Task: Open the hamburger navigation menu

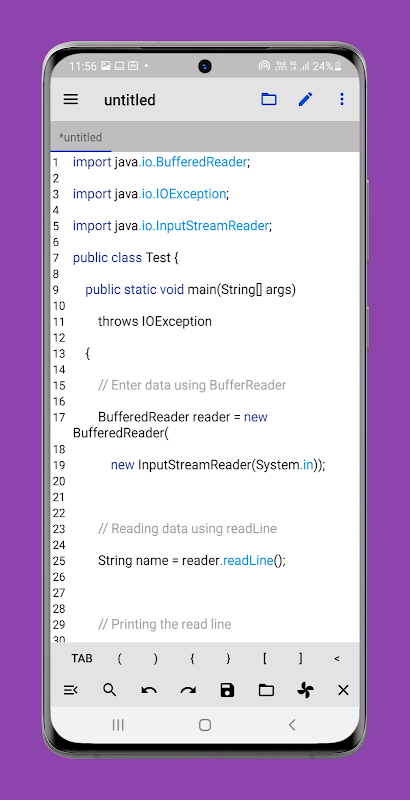Action: pyautogui.click(x=71, y=99)
